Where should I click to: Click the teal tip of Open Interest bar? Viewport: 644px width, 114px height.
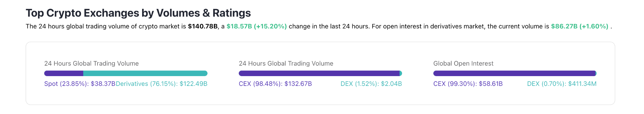(x=596, y=73)
